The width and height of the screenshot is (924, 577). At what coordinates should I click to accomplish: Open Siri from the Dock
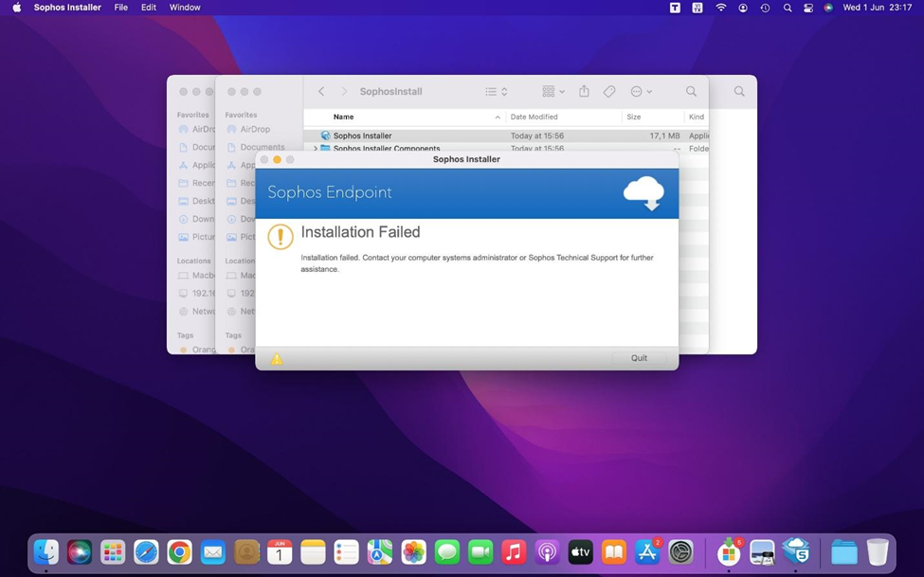click(x=80, y=552)
